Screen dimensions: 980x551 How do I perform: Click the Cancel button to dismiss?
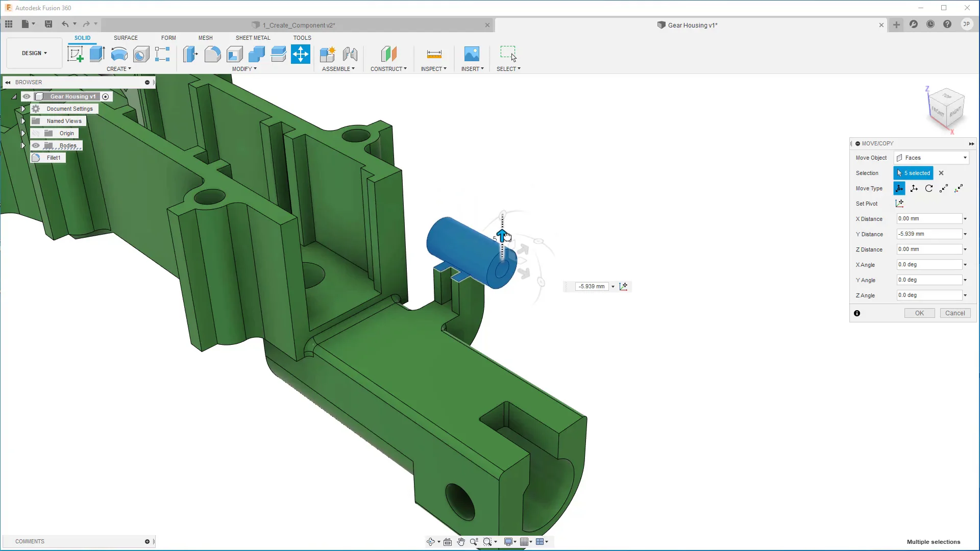954,313
